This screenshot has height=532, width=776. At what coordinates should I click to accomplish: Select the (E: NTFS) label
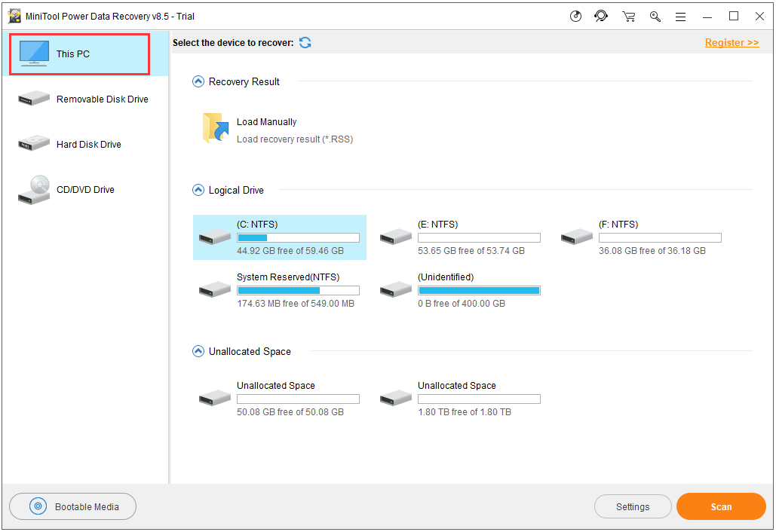pyautogui.click(x=437, y=225)
